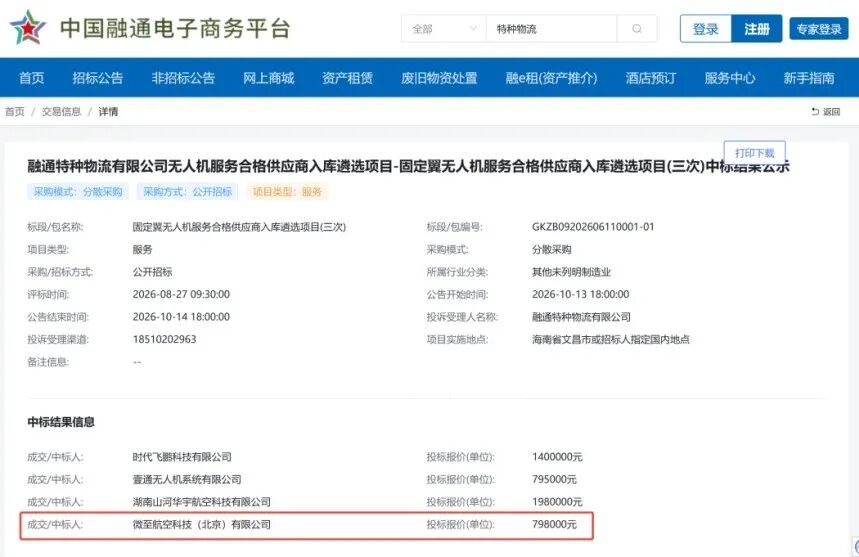
Task: Open the 资产租赁 navigation tab
Action: 347,78
